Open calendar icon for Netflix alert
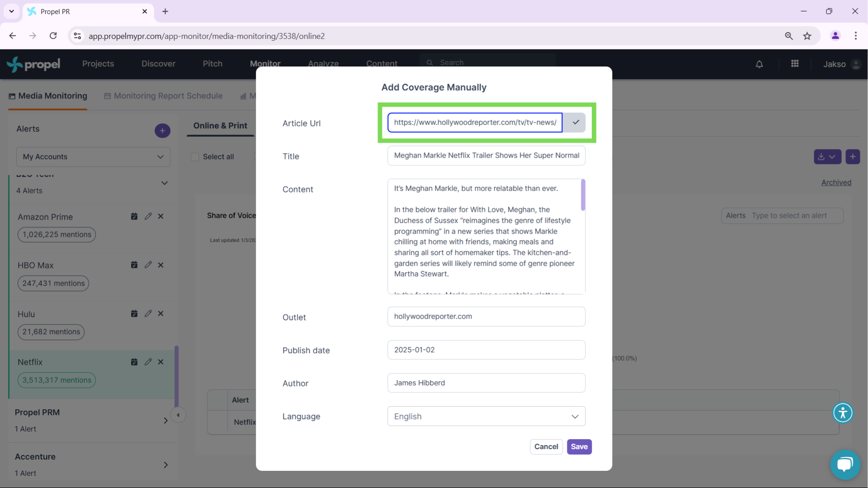This screenshot has width=868, height=488. 134,362
